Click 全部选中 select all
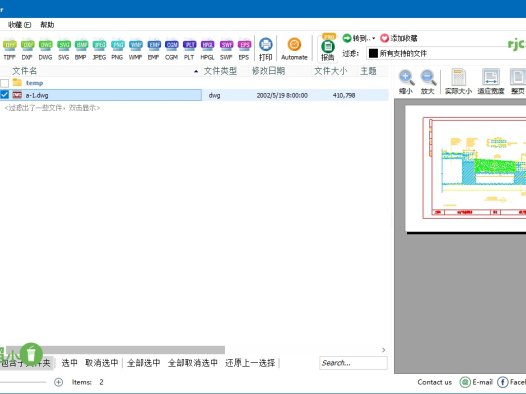526x394 pixels. (144, 363)
